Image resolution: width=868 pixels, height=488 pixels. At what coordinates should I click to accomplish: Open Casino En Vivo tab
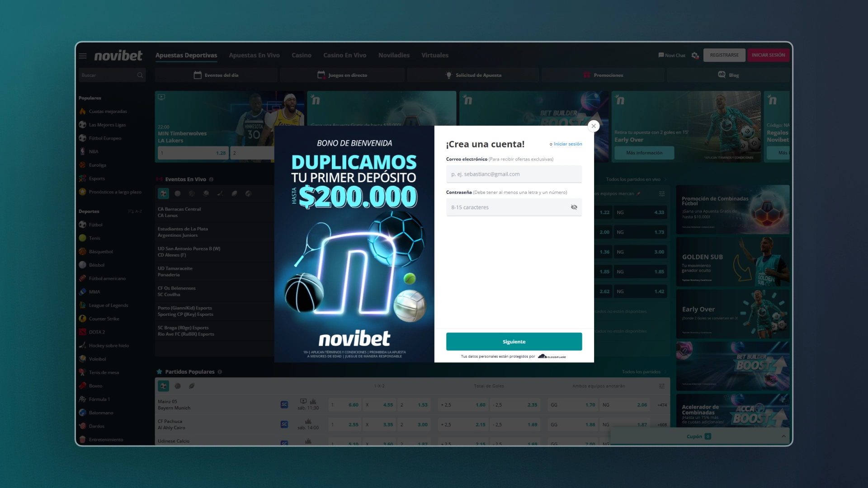(344, 56)
